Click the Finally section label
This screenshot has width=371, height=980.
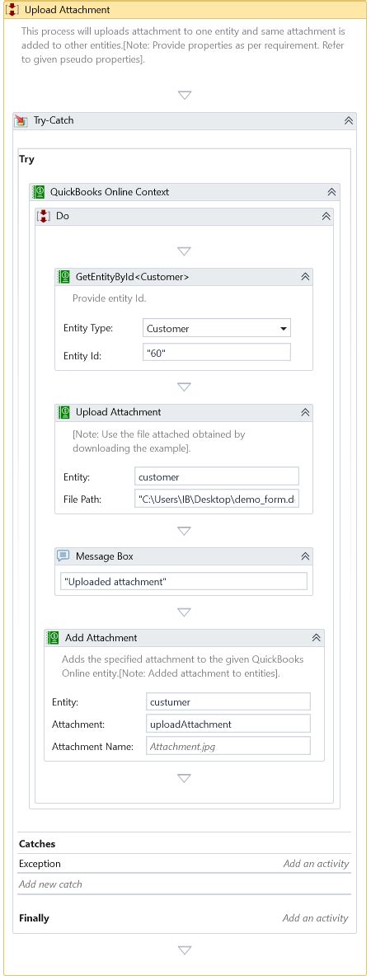pyautogui.click(x=34, y=918)
